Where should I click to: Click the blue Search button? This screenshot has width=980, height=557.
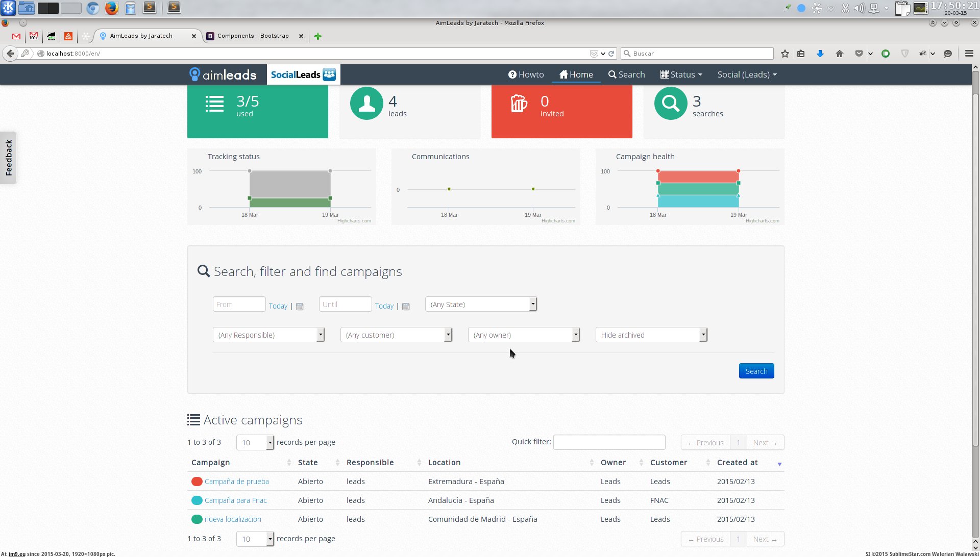(x=756, y=371)
